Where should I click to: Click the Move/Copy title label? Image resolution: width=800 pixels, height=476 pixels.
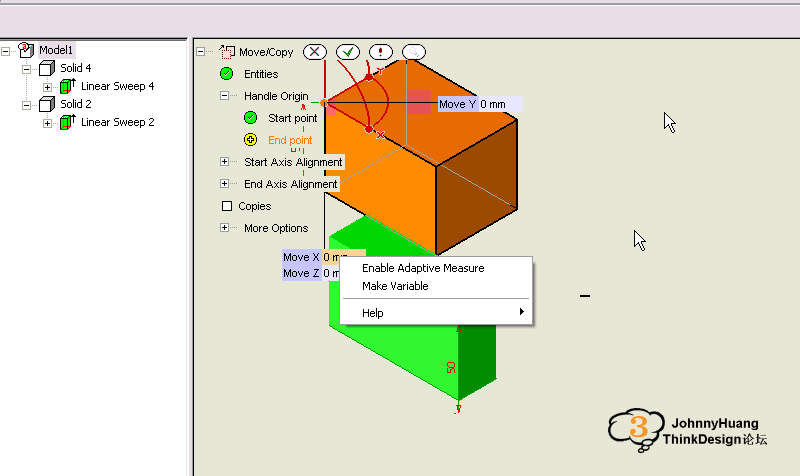pos(266,52)
